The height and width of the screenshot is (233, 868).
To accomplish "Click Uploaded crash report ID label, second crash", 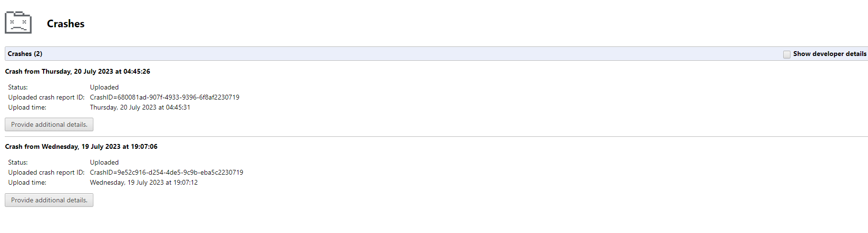I will click(x=46, y=172).
